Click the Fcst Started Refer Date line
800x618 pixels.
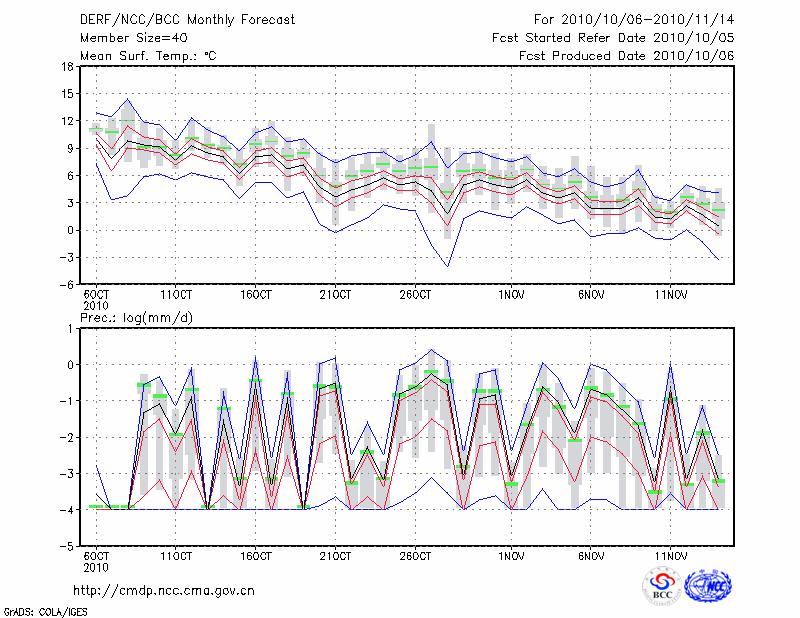pos(613,38)
